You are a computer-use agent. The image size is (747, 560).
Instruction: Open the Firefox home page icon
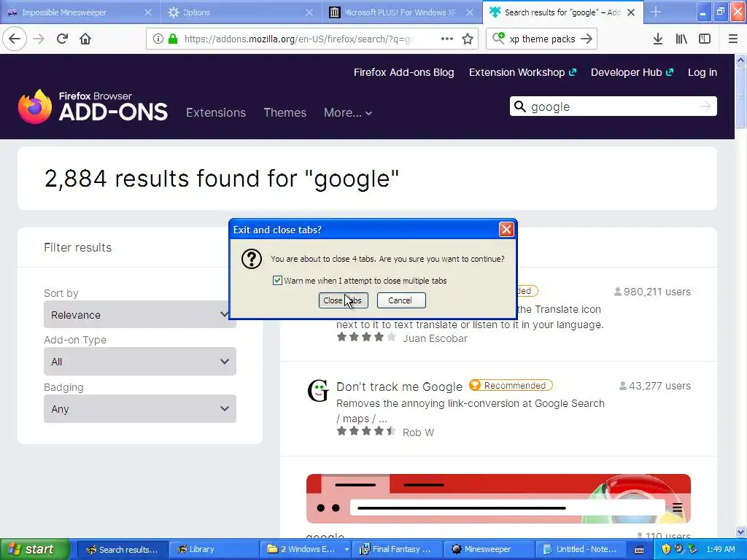click(x=85, y=39)
